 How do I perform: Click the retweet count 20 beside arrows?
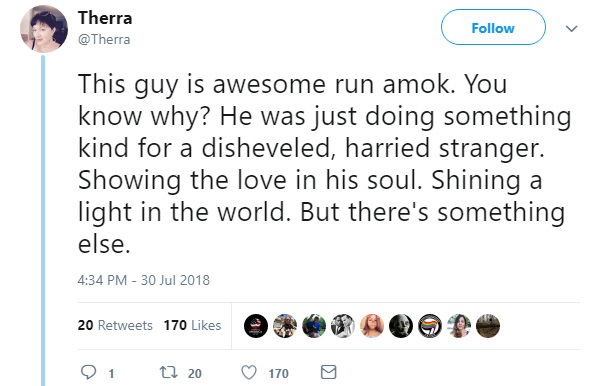[x=195, y=374]
